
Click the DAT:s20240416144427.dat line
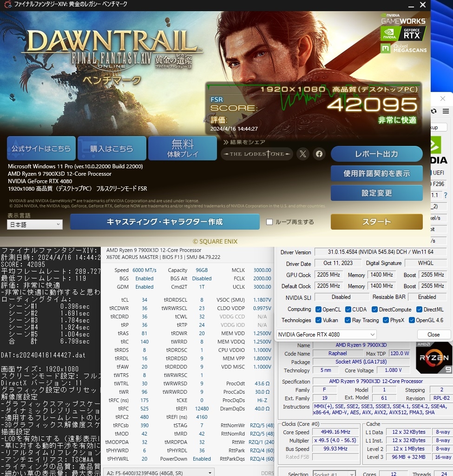point(43,355)
